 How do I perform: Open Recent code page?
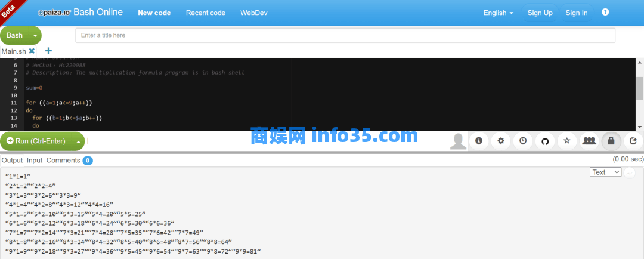point(206,13)
